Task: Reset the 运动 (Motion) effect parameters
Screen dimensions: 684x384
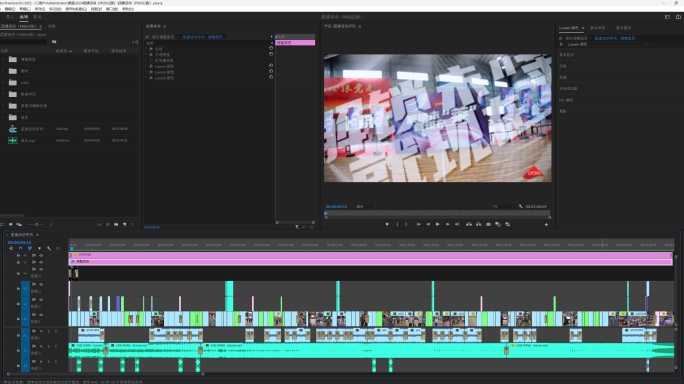Action: click(x=271, y=48)
